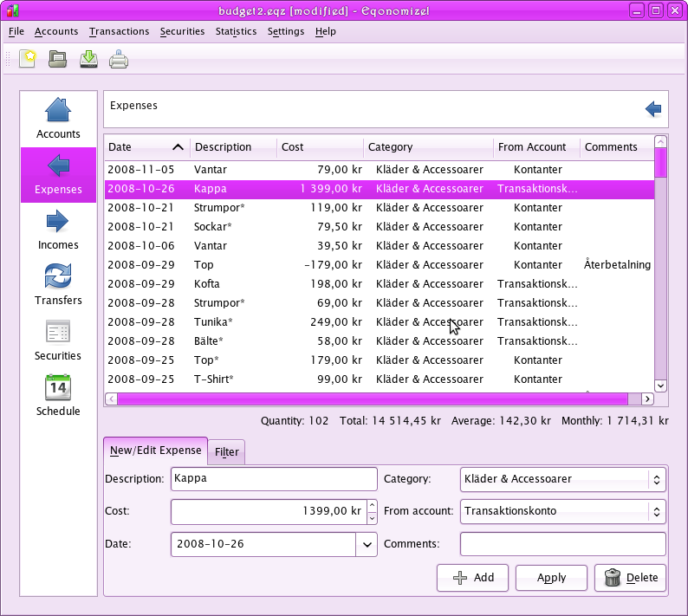Click the New file toolbar icon
The height and width of the screenshot is (616, 688).
pyautogui.click(x=28, y=58)
